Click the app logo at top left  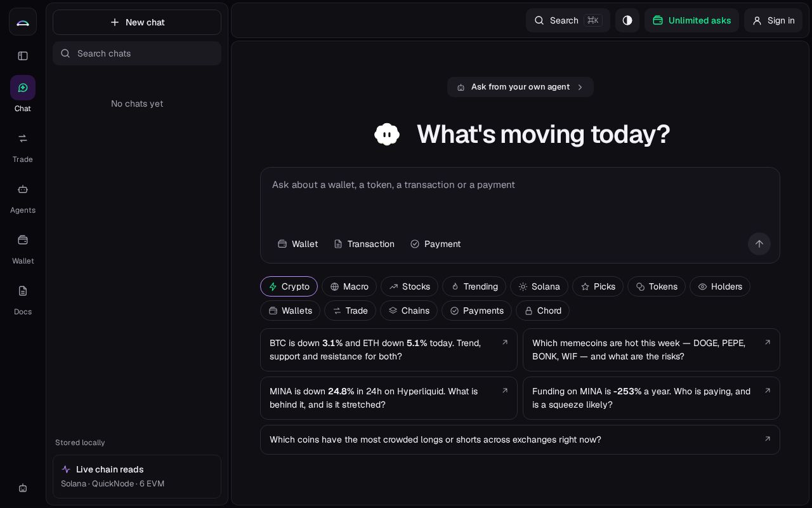pyautogui.click(x=23, y=22)
